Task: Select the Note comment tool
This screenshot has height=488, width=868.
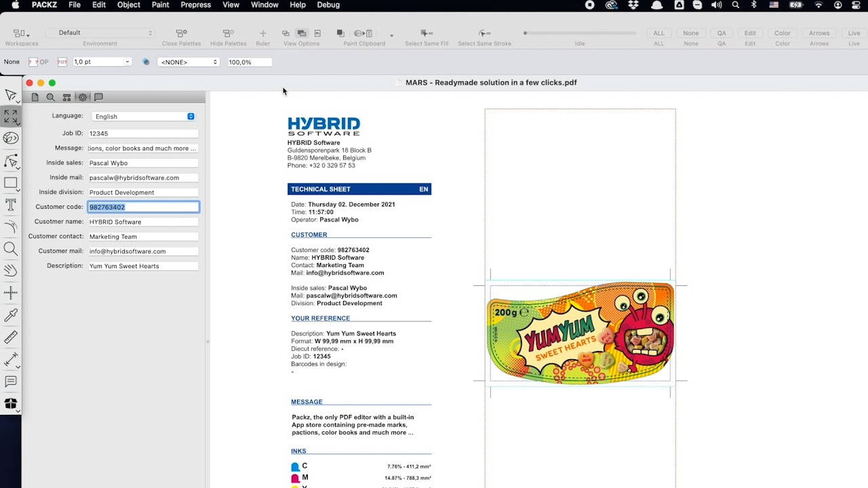Action: pos(10,382)
